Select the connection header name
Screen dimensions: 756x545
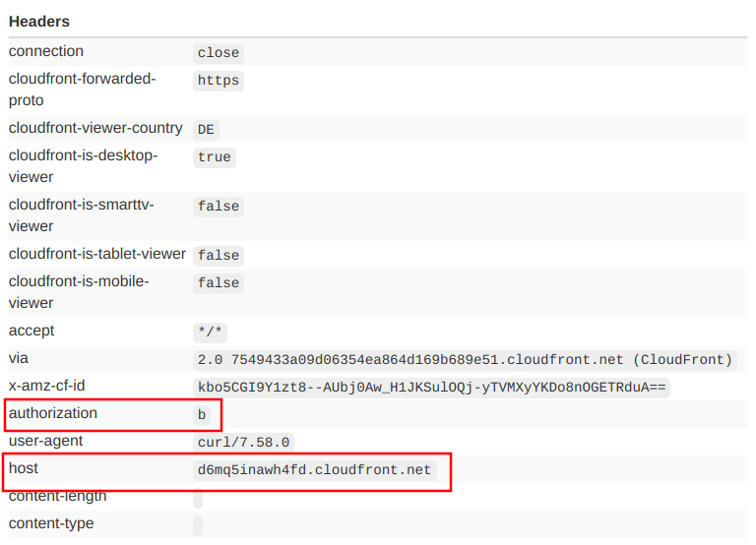[x=46, y=51]
